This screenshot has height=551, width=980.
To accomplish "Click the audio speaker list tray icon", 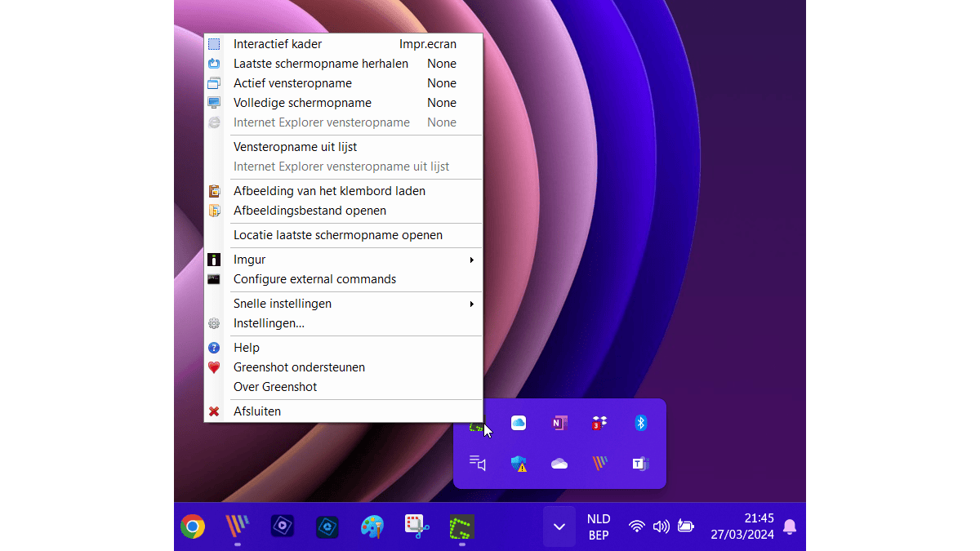I will click(478, 464).
